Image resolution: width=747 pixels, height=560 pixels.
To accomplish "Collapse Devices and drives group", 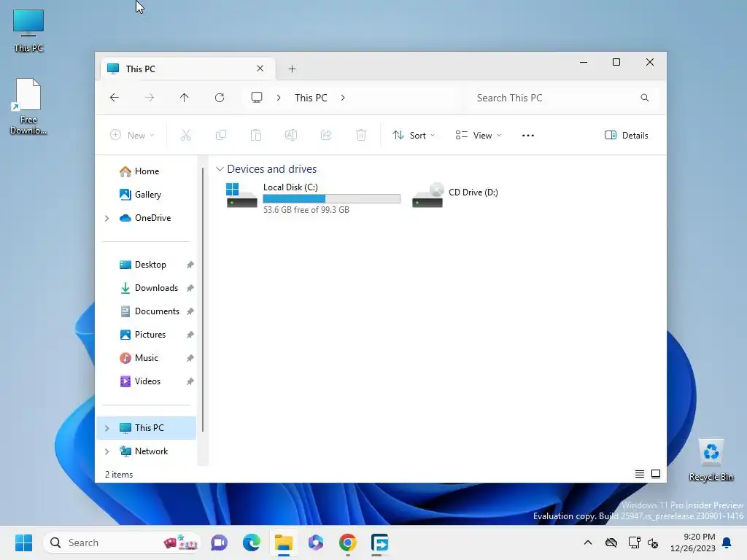I will 220,169.
